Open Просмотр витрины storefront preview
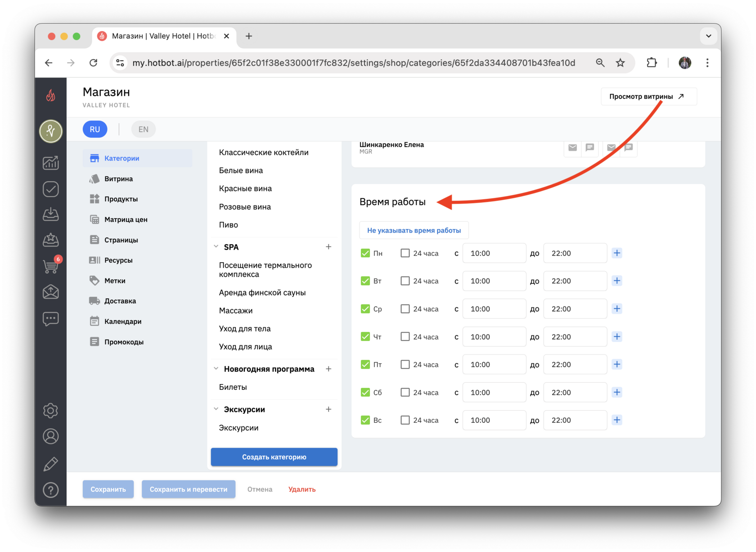The width and height of the screenshot is (756, 552). [x=649, y=96]
